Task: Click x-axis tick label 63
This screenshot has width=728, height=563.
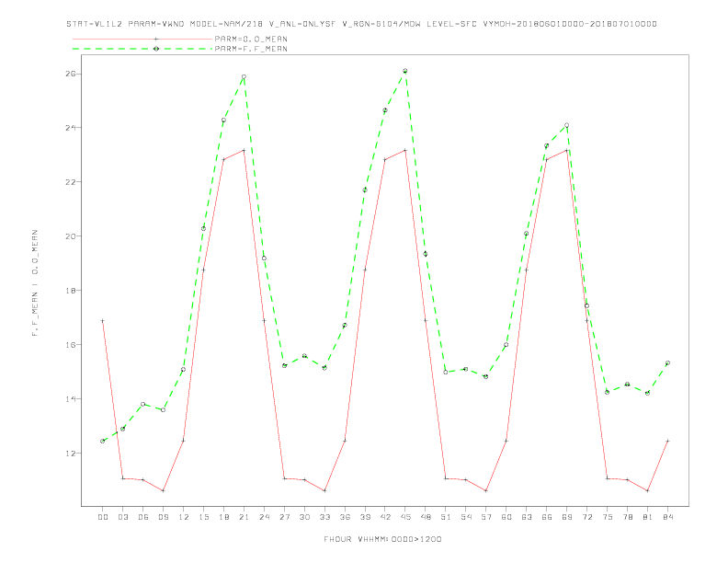Action: coord(527,517)
